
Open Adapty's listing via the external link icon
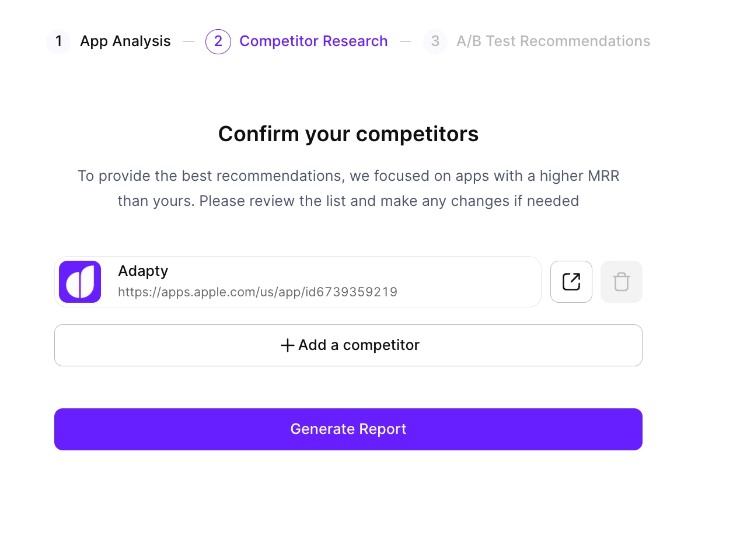(x=571, y=282)
